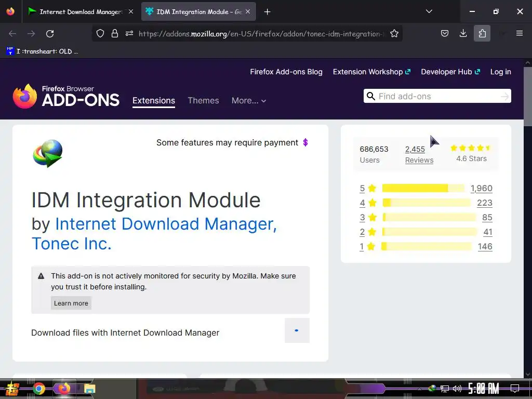Click the IDM system tray icon
The image size is (532, 399).
pyautogui.click(x=432, y=389)
